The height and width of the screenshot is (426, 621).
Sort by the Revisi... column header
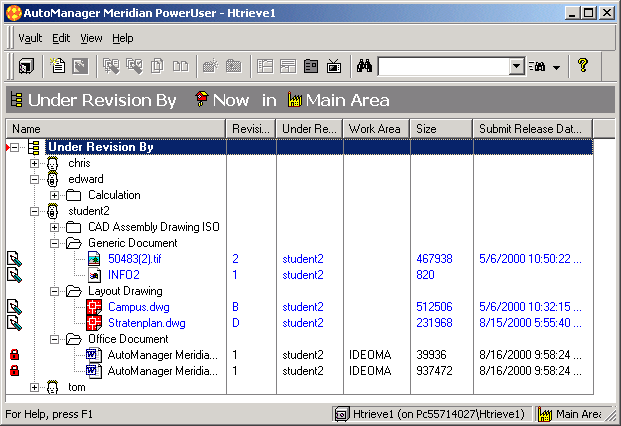pos(251,129)
